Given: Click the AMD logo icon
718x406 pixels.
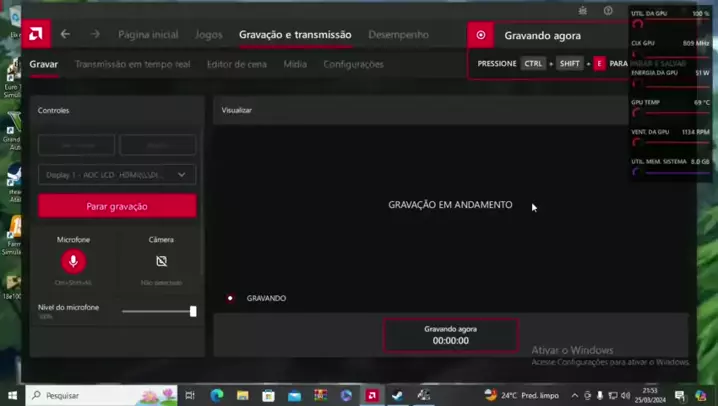Looking at the screenshot, I should (35, 34).
